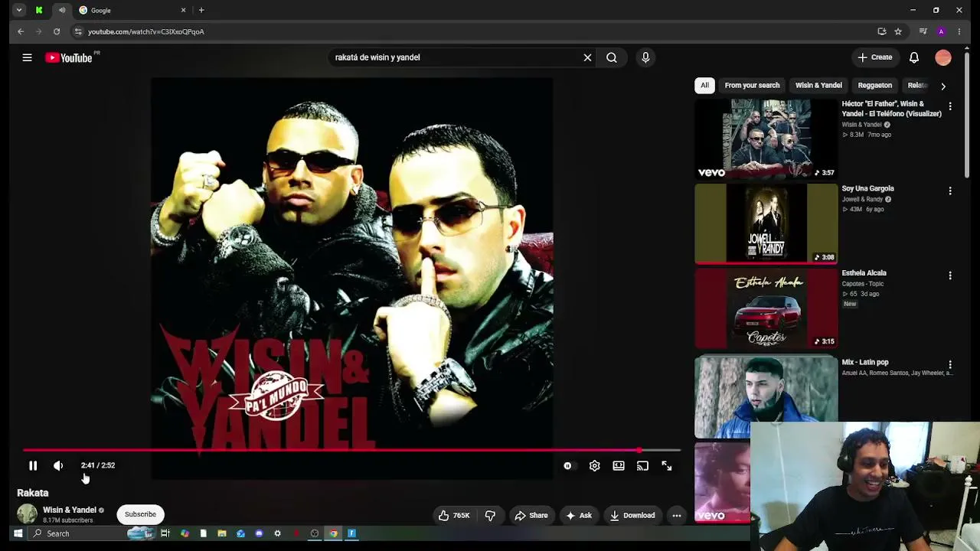Switch to the Google tab
This screenshot has width=980, height=551.
[134, 10]
